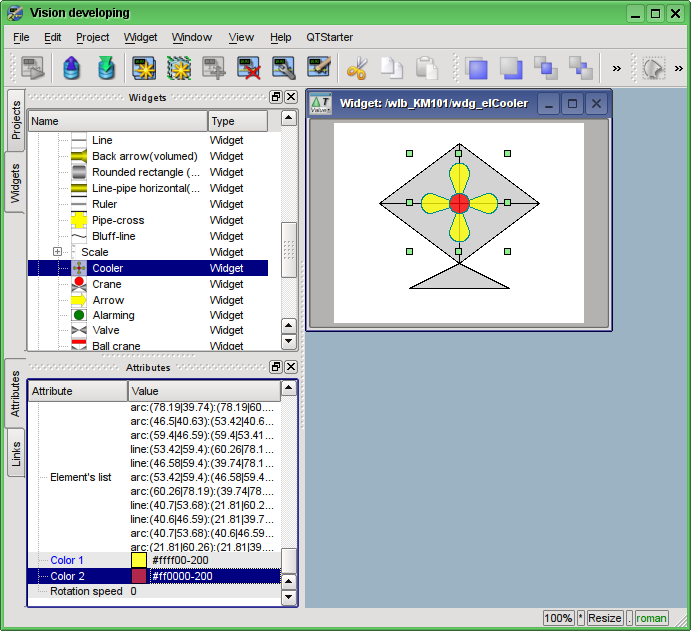Click the load from database icon
The height and width of the screenshot is (631, 691).
point(71,68)
